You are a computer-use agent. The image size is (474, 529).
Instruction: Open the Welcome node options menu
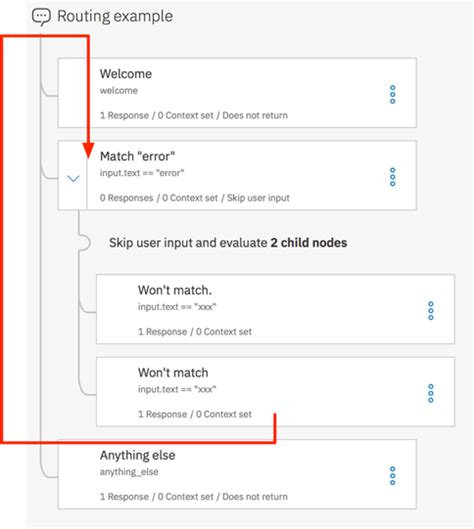(392, 94)
